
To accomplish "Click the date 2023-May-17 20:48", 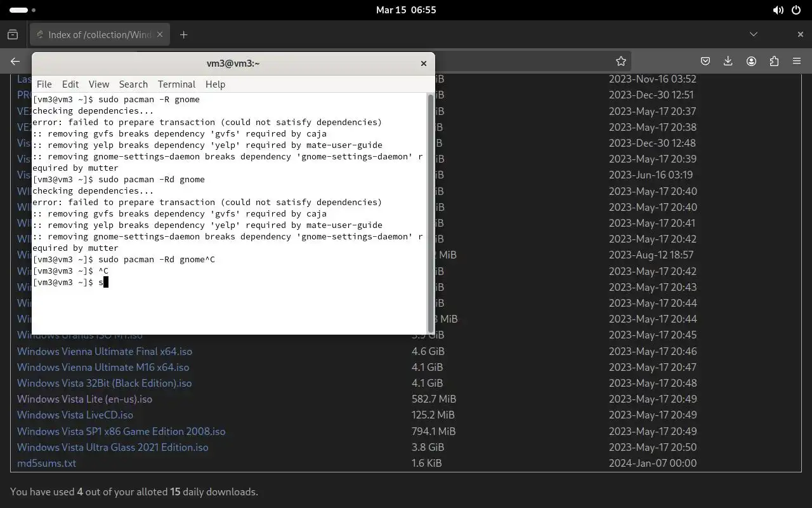I will point(653,383).
